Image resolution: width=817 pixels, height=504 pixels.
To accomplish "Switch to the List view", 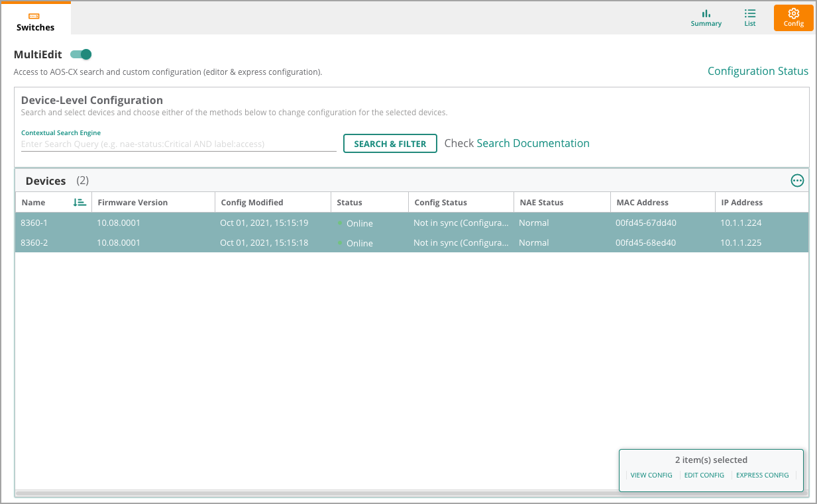I will point(749,18).
